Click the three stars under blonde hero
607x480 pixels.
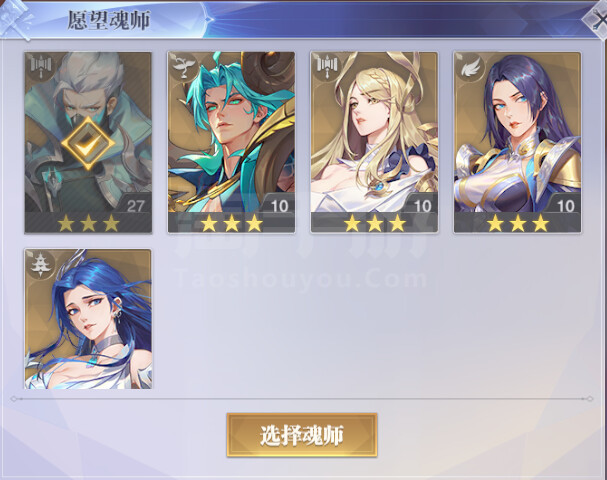point(374,224)
